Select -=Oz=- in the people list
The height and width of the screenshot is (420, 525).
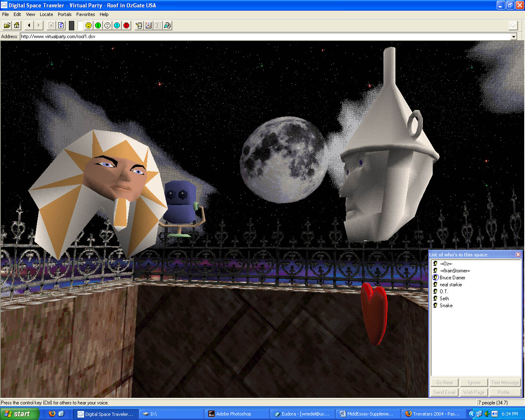[x=446, y=264]
